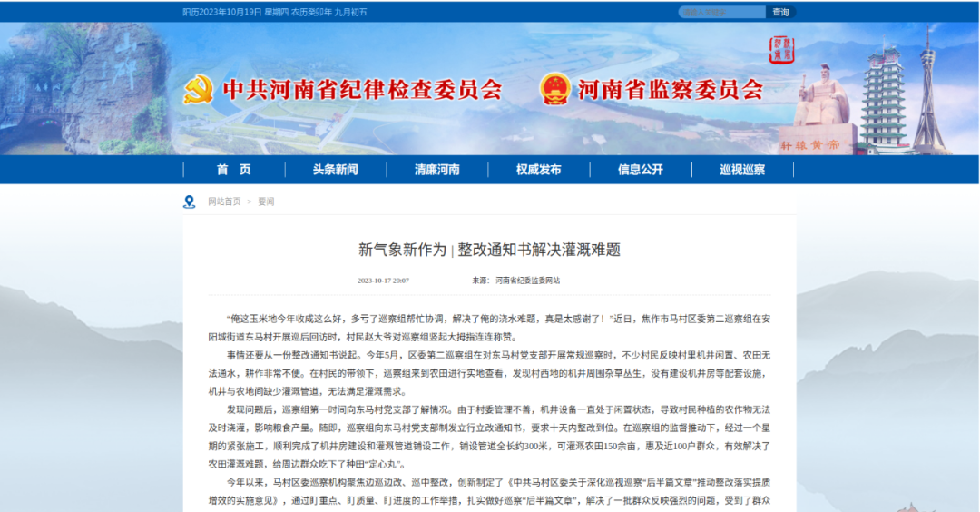
Task: Click the 中共河南省纪律检查委员会 banner title
Action: click(x=362, y=89)
